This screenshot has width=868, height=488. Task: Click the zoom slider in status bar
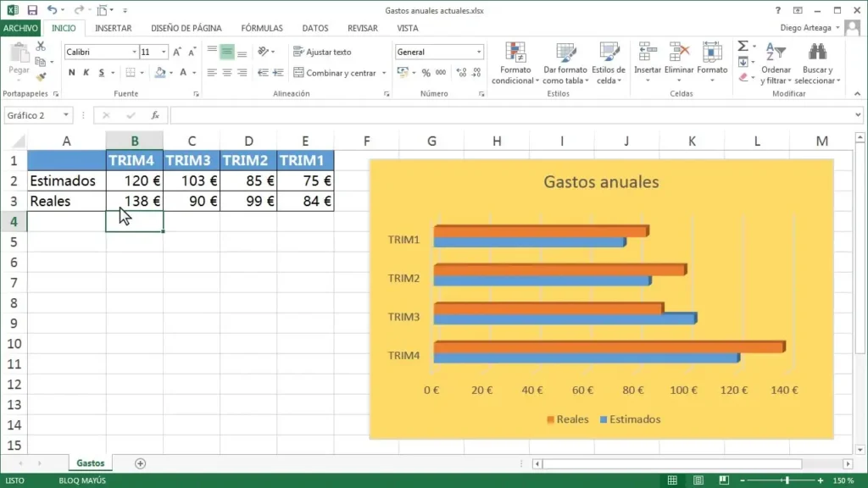point(787,480)
